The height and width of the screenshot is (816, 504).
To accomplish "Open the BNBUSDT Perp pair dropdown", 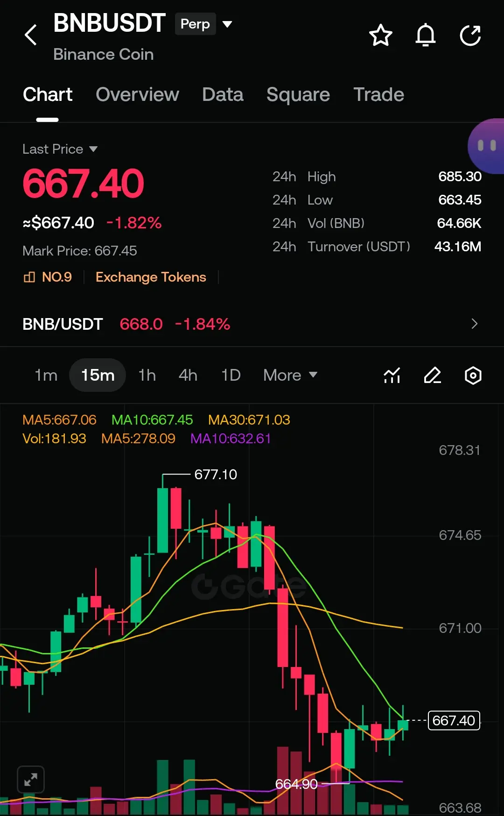I will click(227, 24).
